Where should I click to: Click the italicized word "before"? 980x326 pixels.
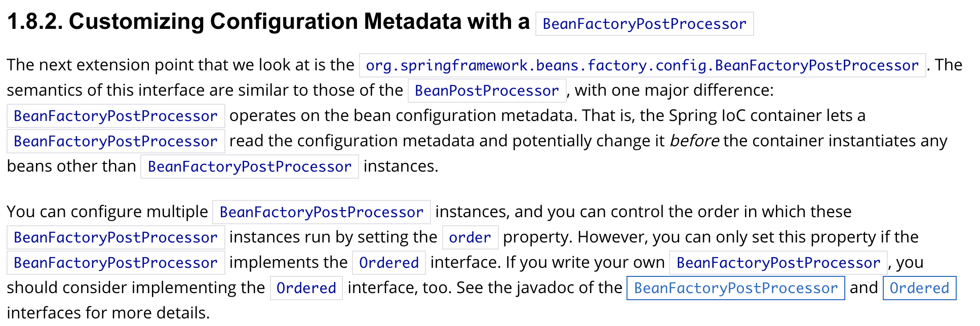(694, 141)
